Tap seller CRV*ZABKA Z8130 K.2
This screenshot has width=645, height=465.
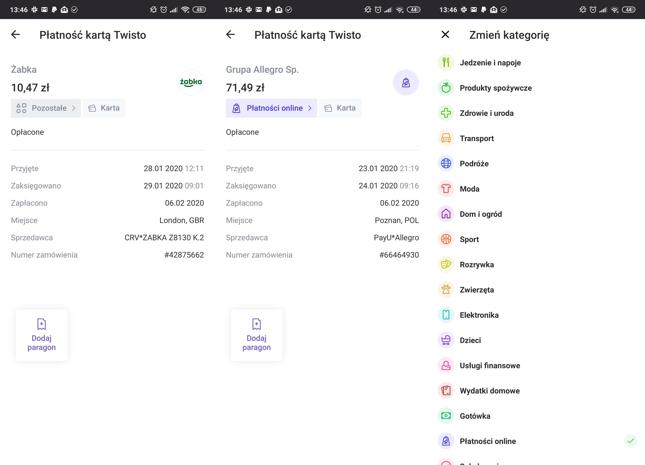coord(164,237)
